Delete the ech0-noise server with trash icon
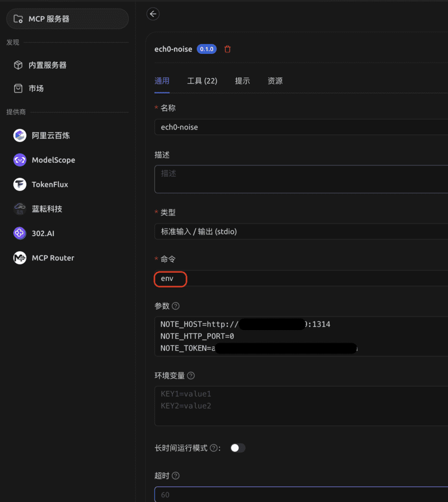 227,49
